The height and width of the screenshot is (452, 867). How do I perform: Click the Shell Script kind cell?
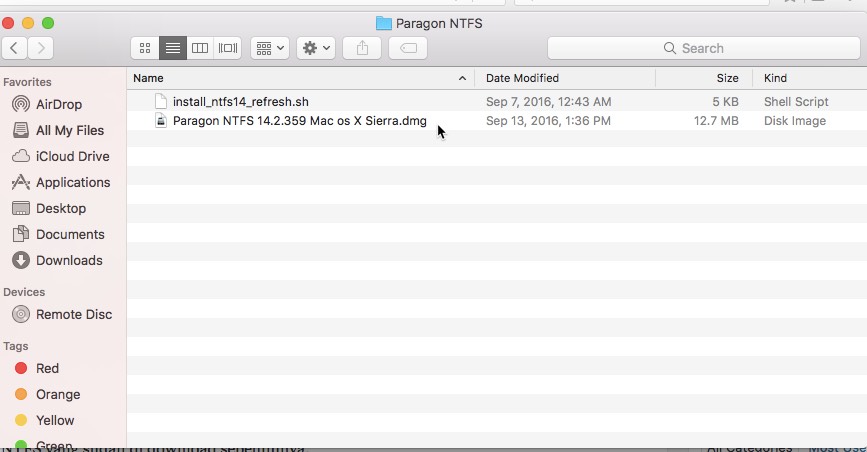(796, 102)
